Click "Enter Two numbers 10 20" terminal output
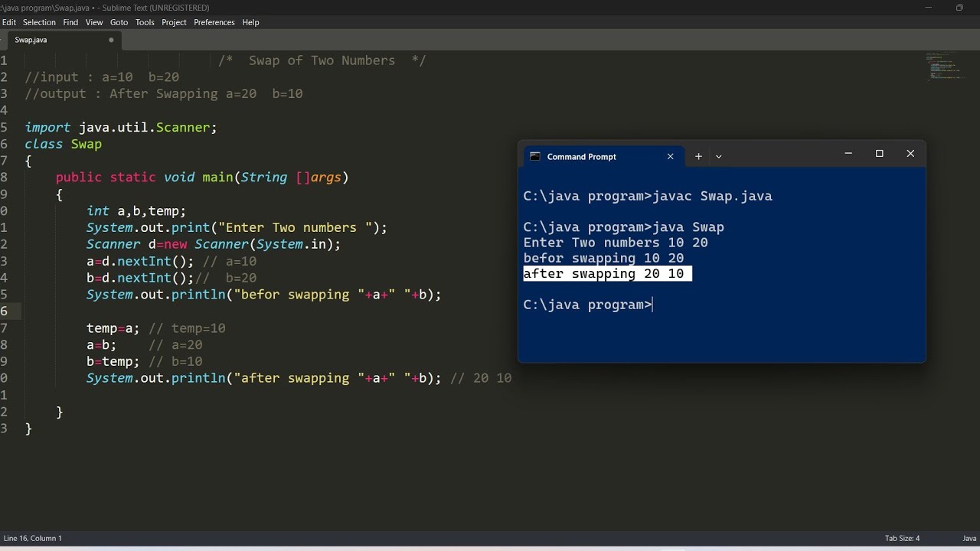 click(616, 243)
